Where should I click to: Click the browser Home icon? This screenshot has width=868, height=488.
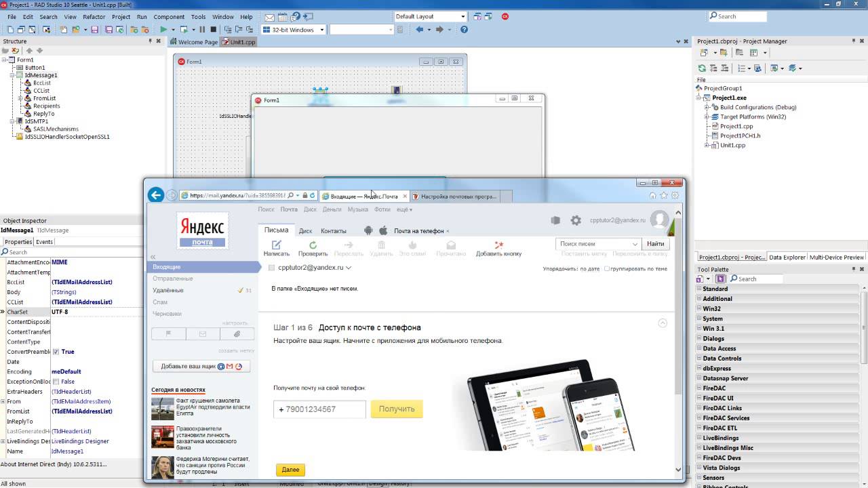pyautogui.click(x=653, y=195)
